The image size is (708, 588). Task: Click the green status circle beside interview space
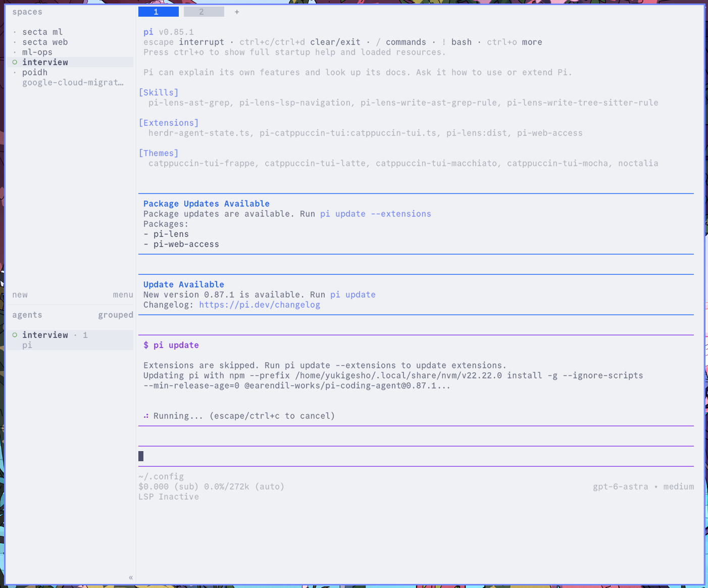pos(15,62)
